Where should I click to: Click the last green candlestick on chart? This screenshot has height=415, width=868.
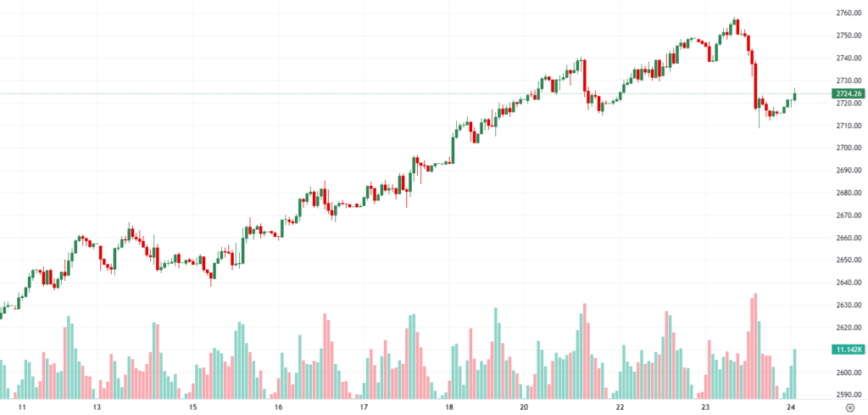point(794,96)
